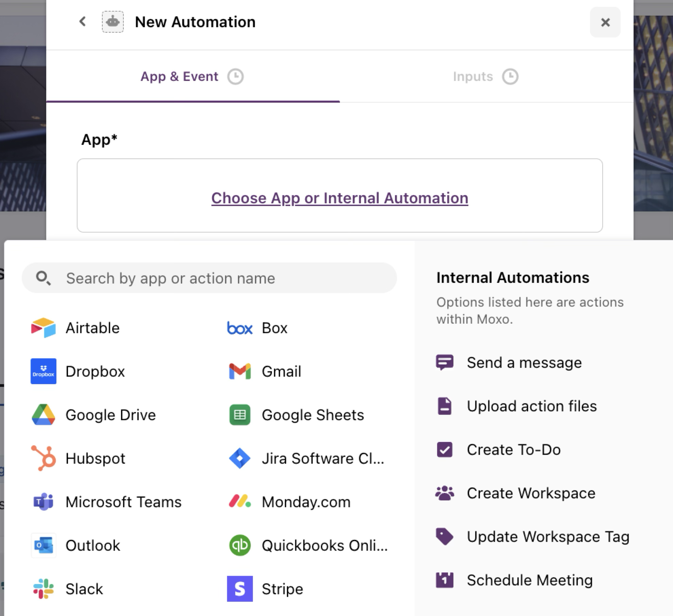This screenshot has width=673, height=616.
Task: Click the Microsoft Teams logo icon
Action: click(x=43, y=502)
